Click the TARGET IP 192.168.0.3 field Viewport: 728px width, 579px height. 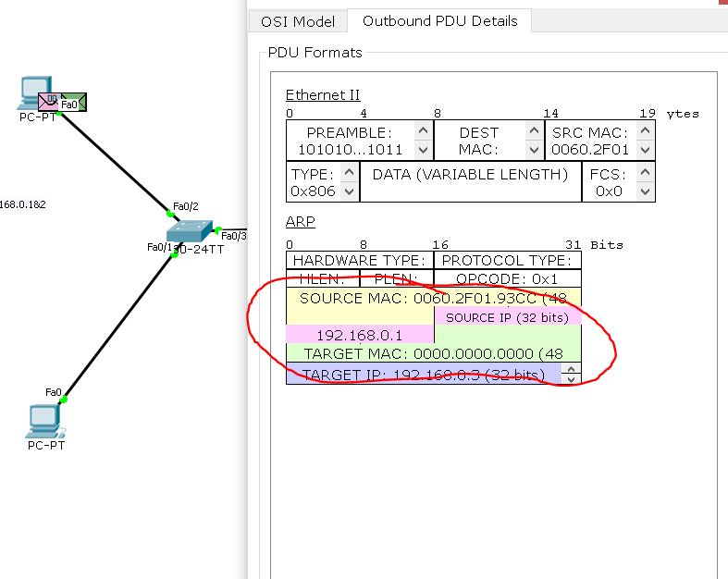pyautogui.click(x=424, y=375)
